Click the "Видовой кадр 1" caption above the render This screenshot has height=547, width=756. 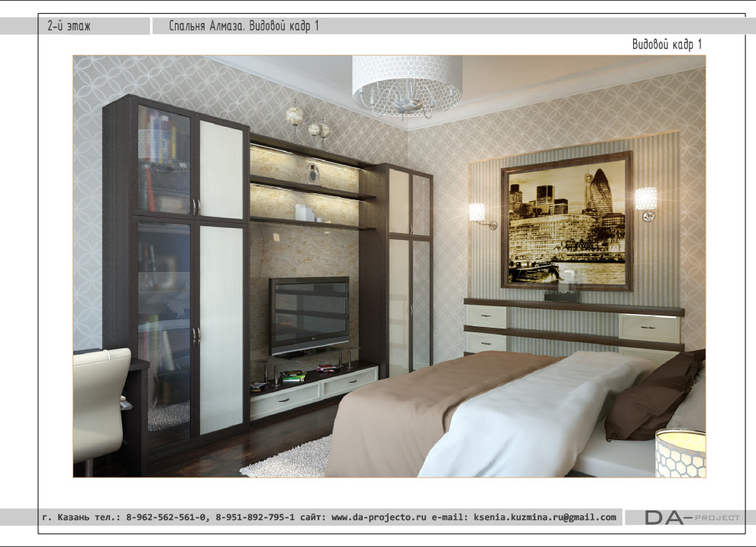coord(666,44)
